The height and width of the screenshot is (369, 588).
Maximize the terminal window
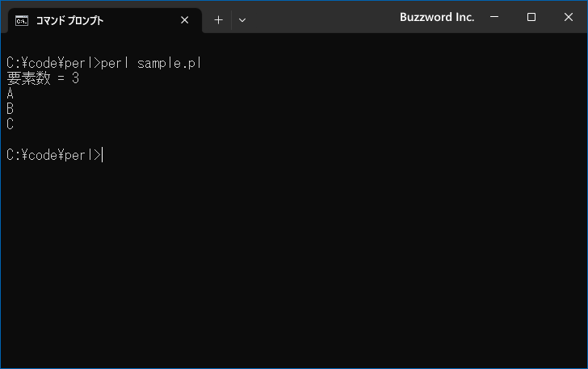tap(531, 17)
